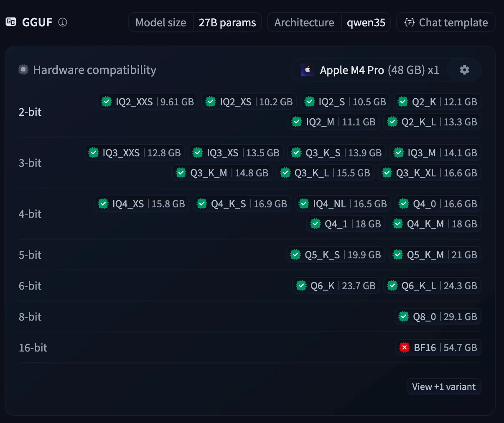
Task: Click the green check icon on IQ2_M
Action: click(296, 122)
